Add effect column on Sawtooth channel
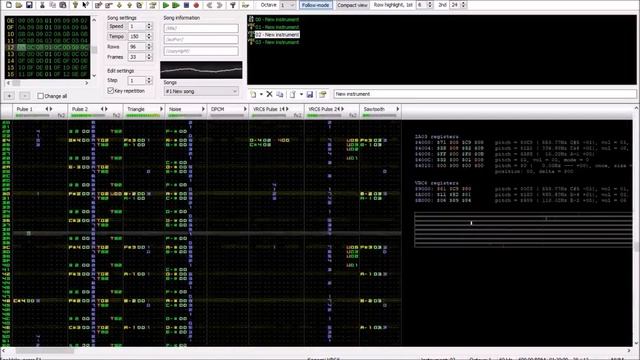This screenshot has height=360, width=640. pyautogui.click(x=398, y=109)
